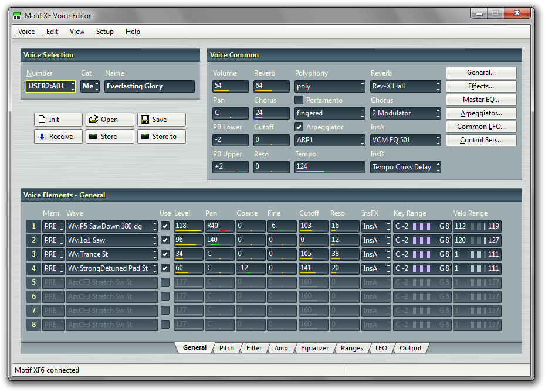Screen dimensions: 545x392
Task: Open the Master EQ... button
Action: pyautogui.click(x=481, y=100)
